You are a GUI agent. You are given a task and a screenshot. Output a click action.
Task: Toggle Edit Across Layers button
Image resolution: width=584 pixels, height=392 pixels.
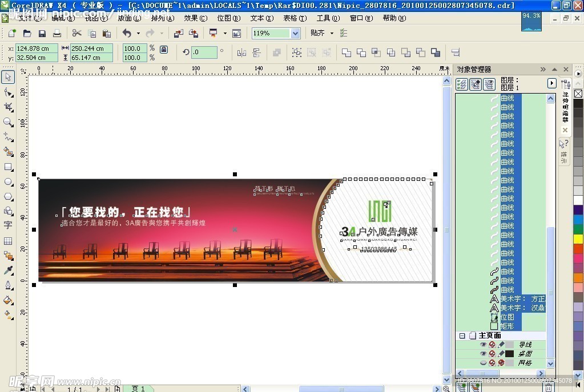(x=476, y=84)
